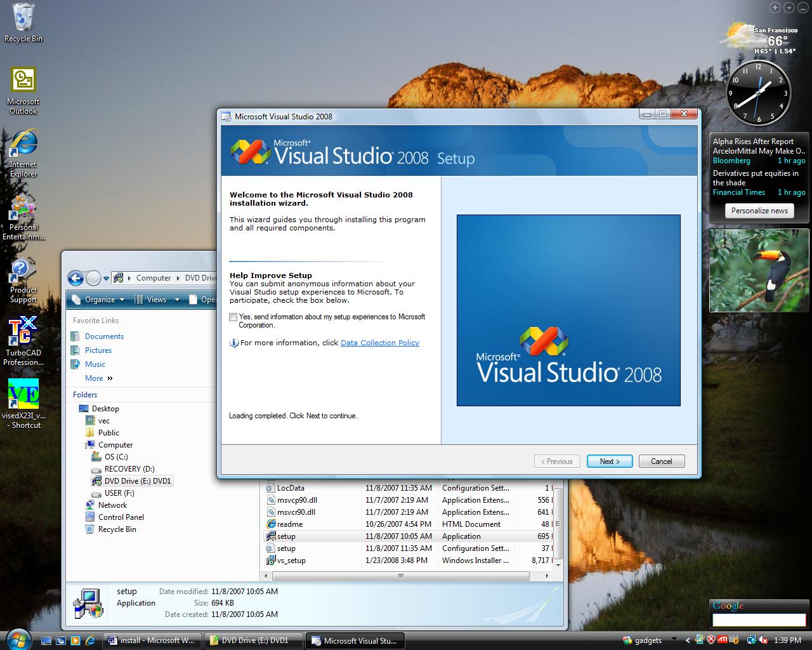Open the gadgets toolbar dropdown on the taskbar
The image size is (812, 650).
673,640
